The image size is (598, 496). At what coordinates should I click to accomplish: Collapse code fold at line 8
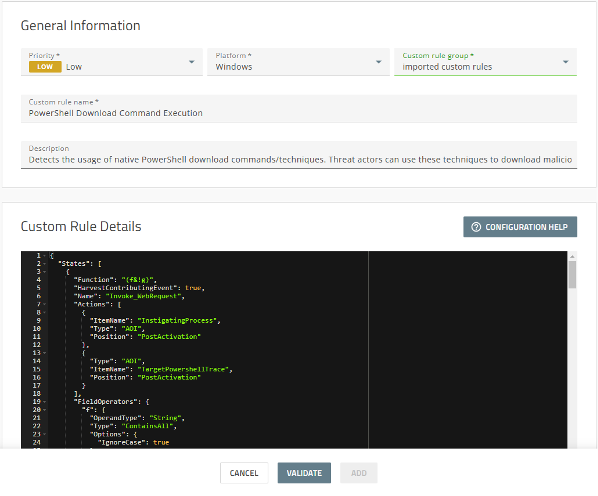[x=45, y=312]
